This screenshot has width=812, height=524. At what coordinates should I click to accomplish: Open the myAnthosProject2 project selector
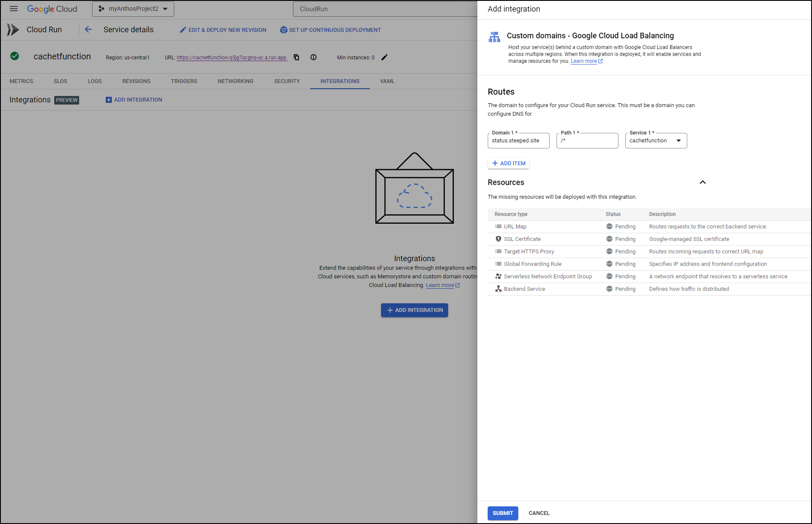pos(133,9)
